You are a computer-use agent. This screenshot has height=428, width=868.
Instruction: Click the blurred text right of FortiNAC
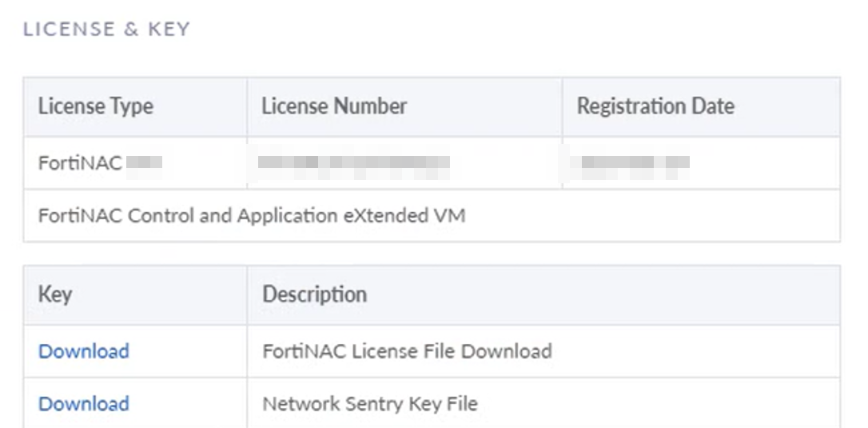click(145, 163)
